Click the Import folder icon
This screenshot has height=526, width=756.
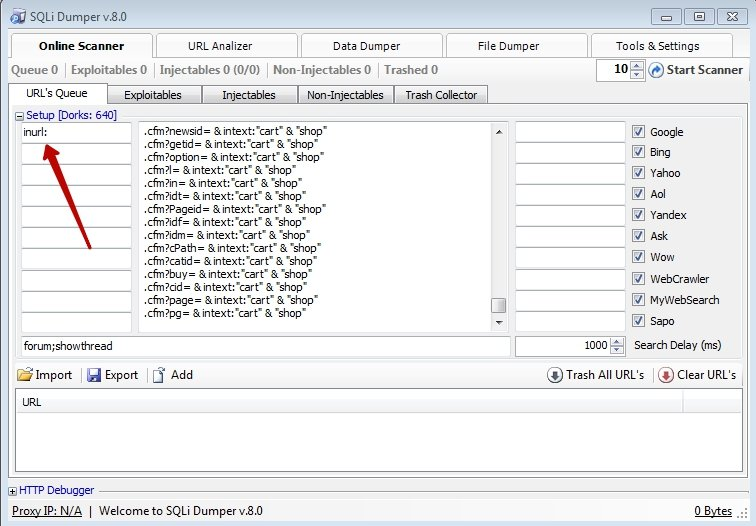pyautogui.click(x=25, y=375)
